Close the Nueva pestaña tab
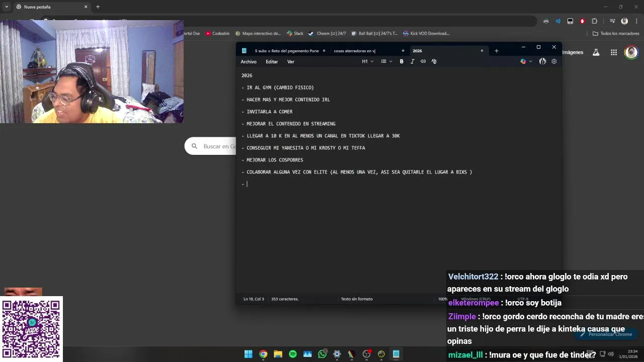 pyautogui.click(x=86, y=7)
